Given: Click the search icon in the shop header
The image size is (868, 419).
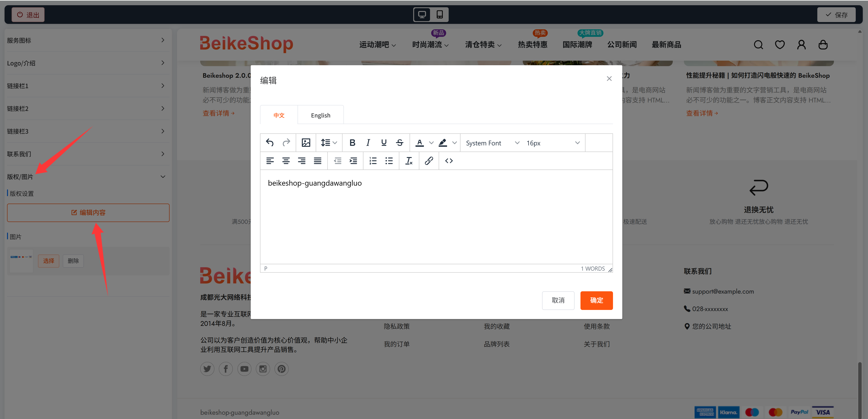Looking at the screenshot, I should click(x=758, y=44).
